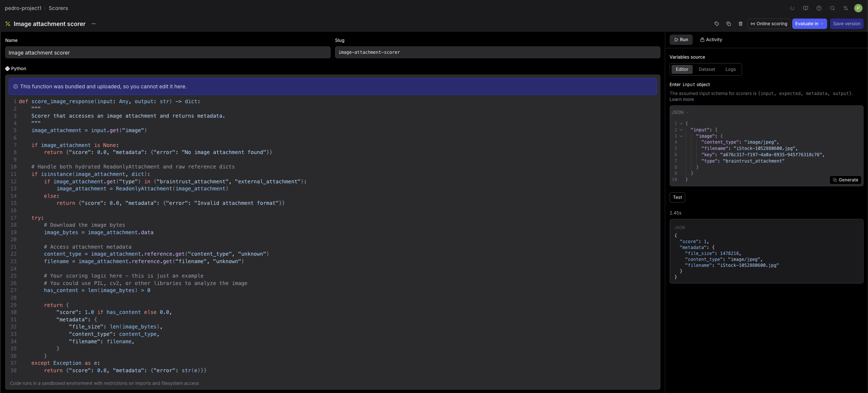Open the three-dot menu beside scorer title
The height and width of the screenshot is (393, 868).
pyautogui.click(x=94, y=24)
